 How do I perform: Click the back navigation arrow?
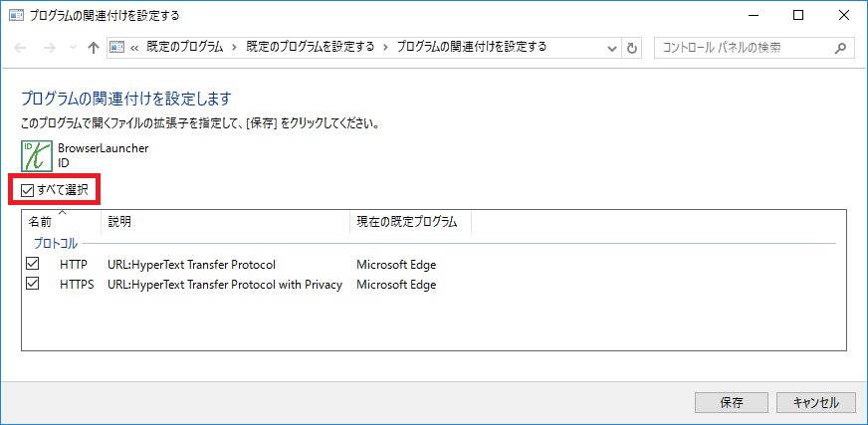click(x=21, y=48)
